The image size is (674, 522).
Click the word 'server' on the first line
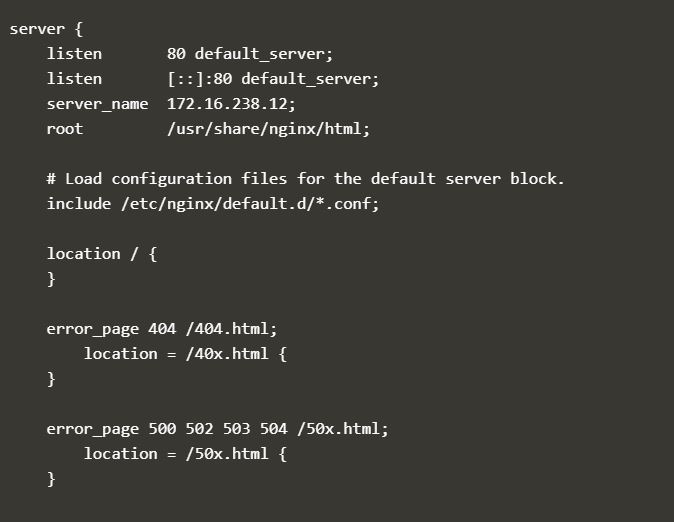(37, 28)
